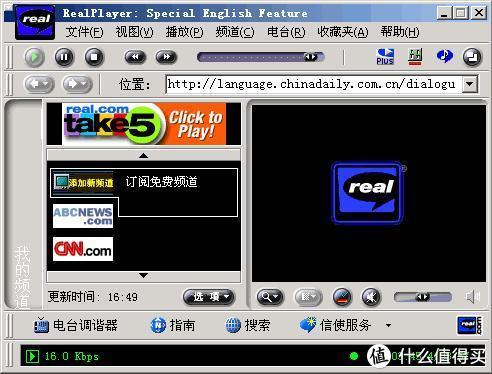492x374 pixels.
Task: Click the 16.0 Kbps status text
Action: [x=72, y=356]
